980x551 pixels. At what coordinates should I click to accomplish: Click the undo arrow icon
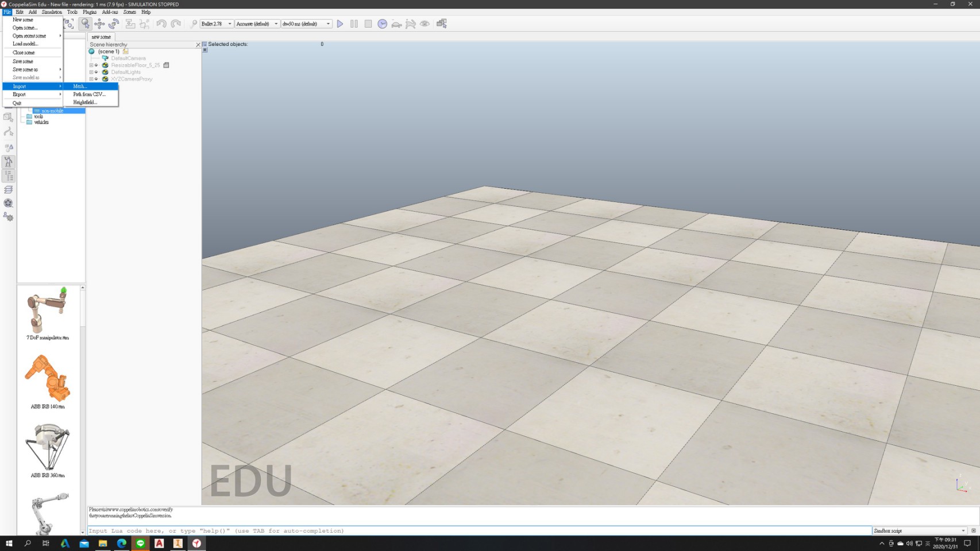161,24
